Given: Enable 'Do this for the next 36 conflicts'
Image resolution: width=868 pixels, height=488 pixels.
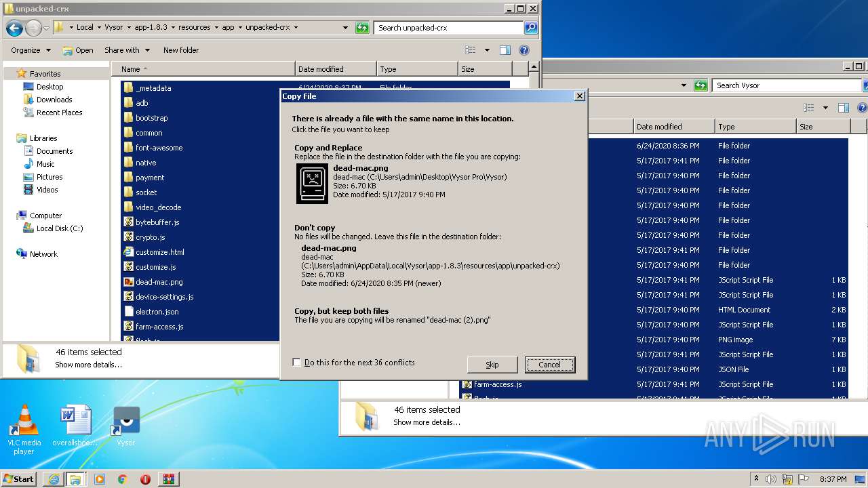Looking at the screenshot, I should [x=296, y=363].
